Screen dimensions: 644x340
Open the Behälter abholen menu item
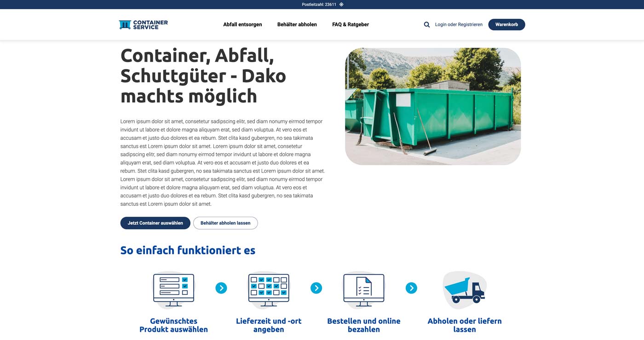(x=297, y=25)
